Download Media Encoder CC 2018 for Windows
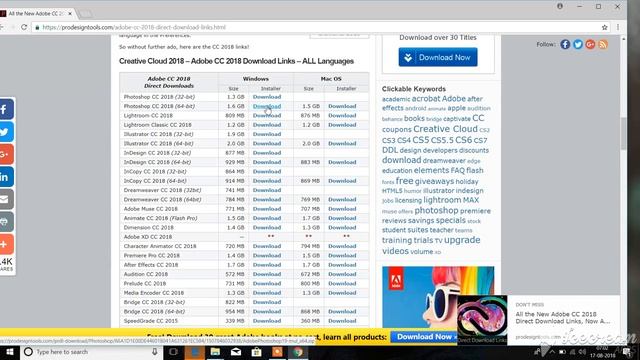This screenshot has height=360, width=640. [267, 293]
